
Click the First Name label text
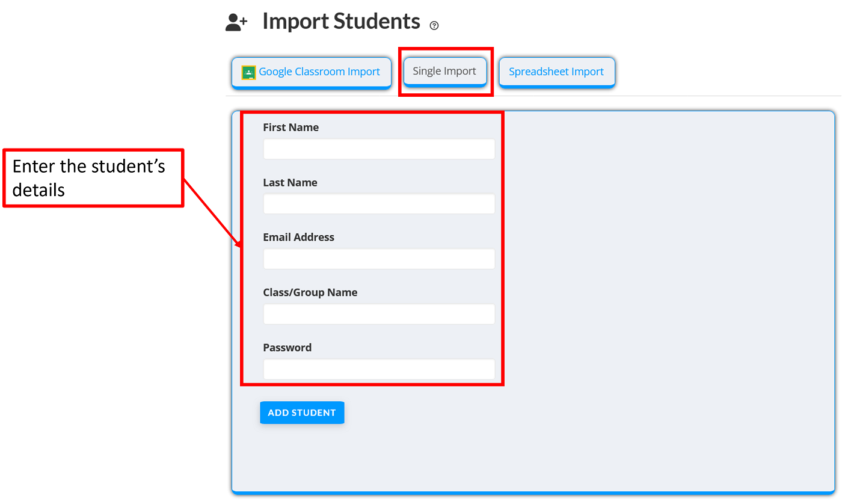pyautogui.click(x=291, y=128)
